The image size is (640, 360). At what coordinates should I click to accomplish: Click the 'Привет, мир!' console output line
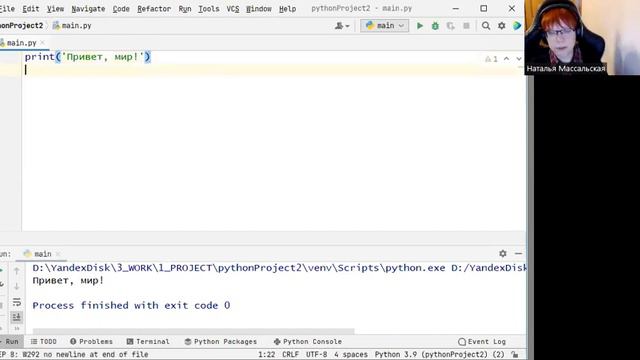tap(68, 281)
